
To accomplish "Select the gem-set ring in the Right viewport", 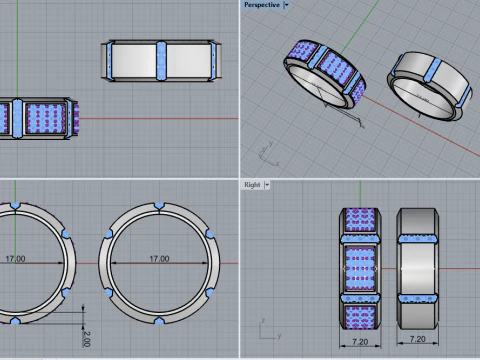I will [360, 268].
